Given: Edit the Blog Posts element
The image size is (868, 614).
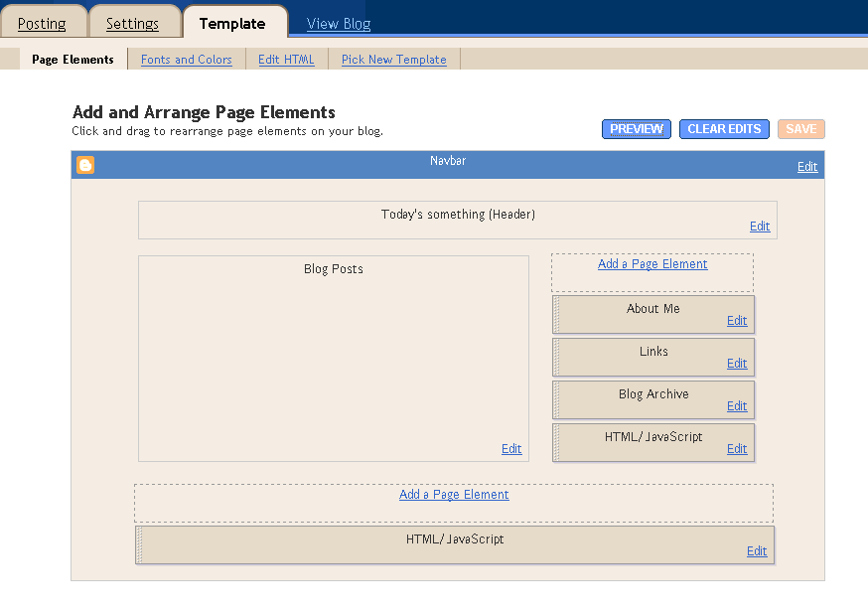Looking at the screenshot, I should click(511, 448).
